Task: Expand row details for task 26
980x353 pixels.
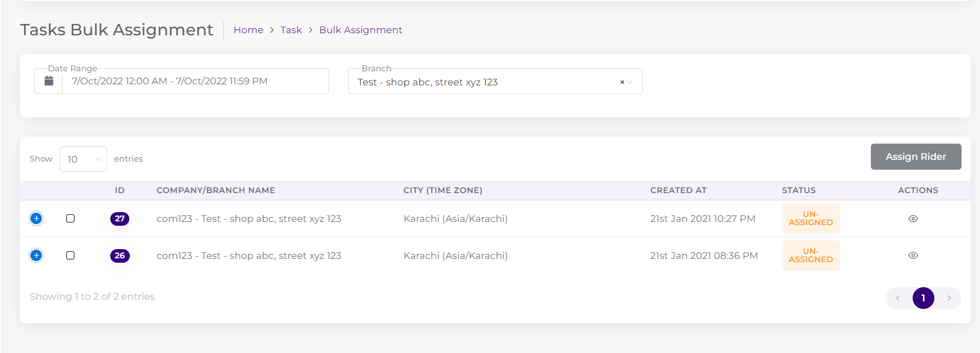Action: point(36,256)
